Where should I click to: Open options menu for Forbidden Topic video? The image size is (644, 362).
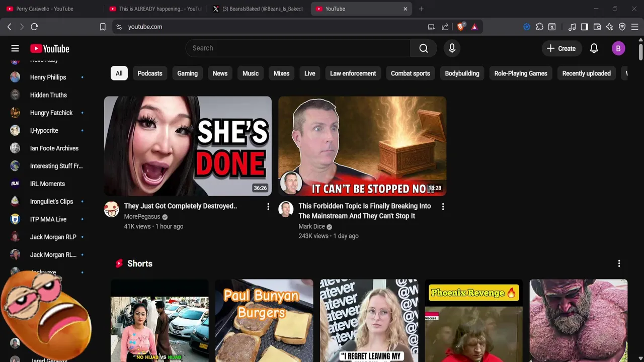pyautogui.click(x=443, y=207)
